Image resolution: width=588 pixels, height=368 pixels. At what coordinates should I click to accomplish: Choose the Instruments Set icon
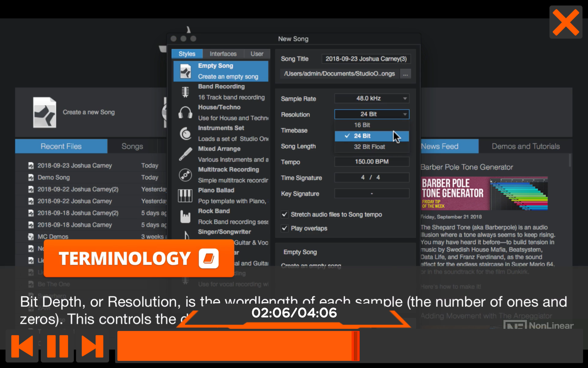pyautogui.click(x=185, y=133)
